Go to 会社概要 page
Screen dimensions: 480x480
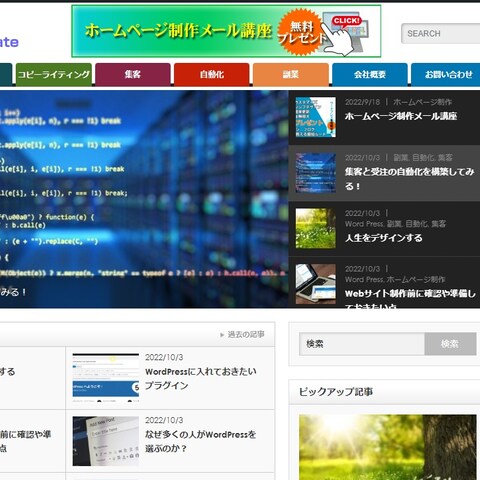pyautogui.click(x=370, y=74)
